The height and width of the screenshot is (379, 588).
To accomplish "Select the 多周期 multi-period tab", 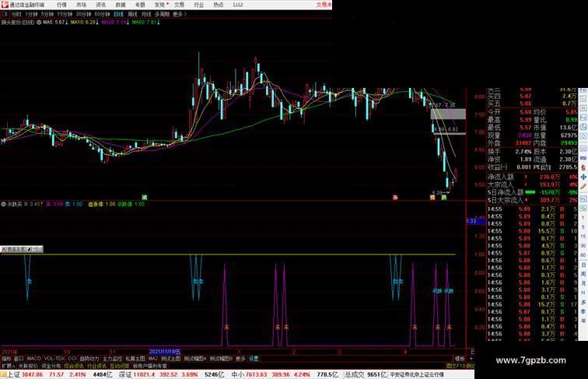I will tap(162, 14).
